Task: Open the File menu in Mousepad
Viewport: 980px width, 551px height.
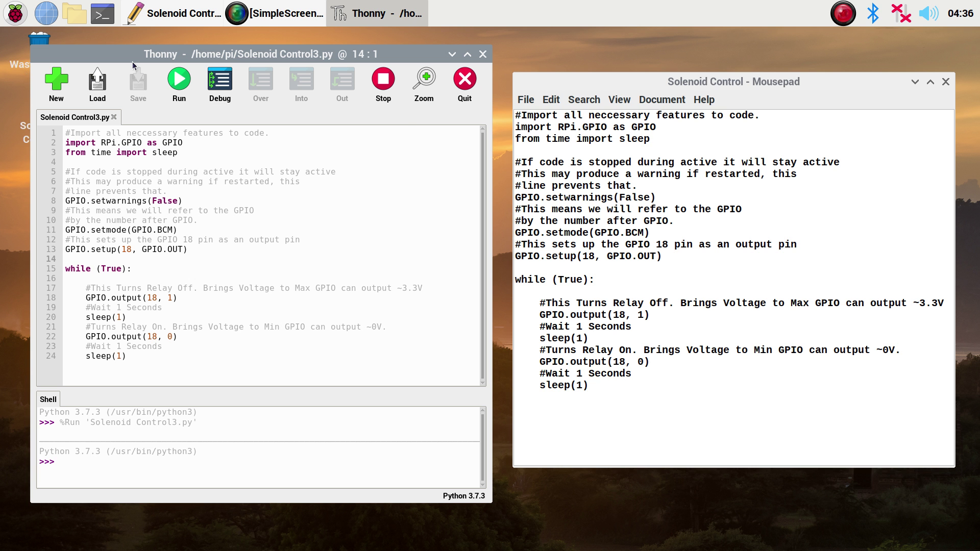Action: click(525, 99)
